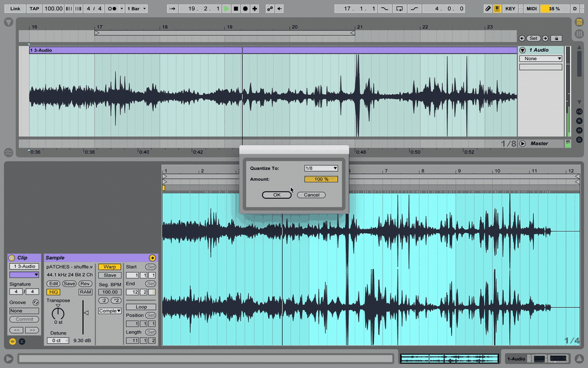Screen dimensions: 588x368
Task: Click the Set locator button
Action: coord(533,38)
